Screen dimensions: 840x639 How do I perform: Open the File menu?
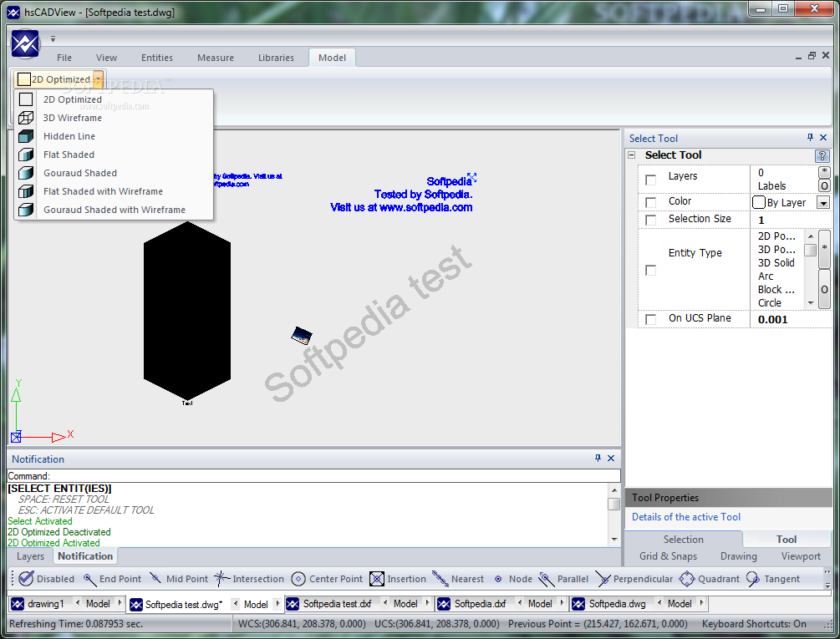pyautogui.click(x=64, y=58)
